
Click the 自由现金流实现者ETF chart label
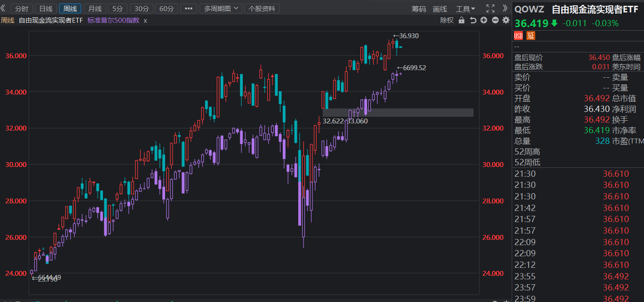[x=51, y=20]
